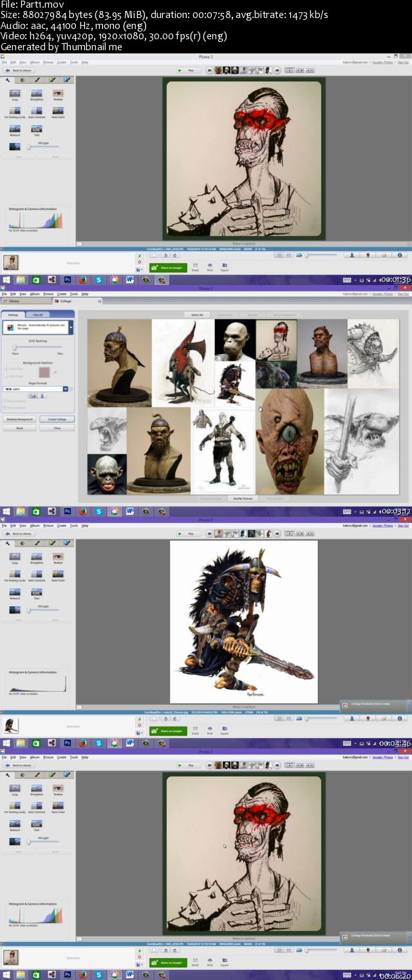Click the selection tray thumbnail in 00:01:36 frame
Screen dimensions: 412x980
11,262
